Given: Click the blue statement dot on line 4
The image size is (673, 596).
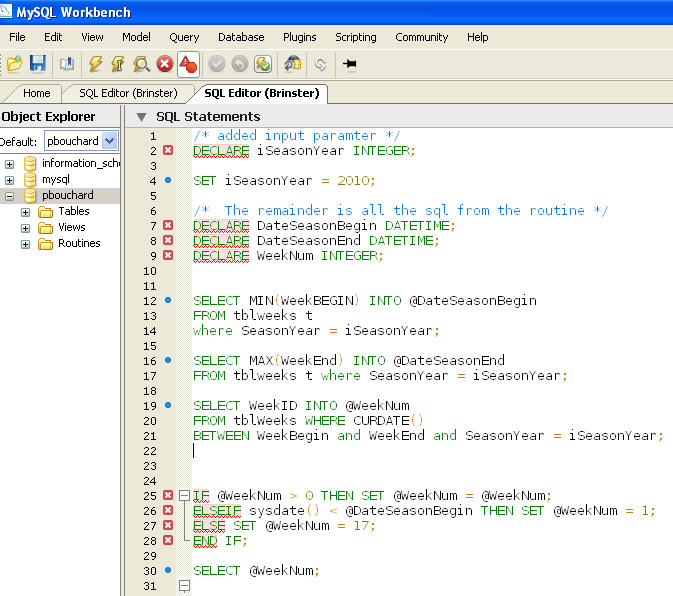Looking at the screenshot, I should [x=168, y=180].
